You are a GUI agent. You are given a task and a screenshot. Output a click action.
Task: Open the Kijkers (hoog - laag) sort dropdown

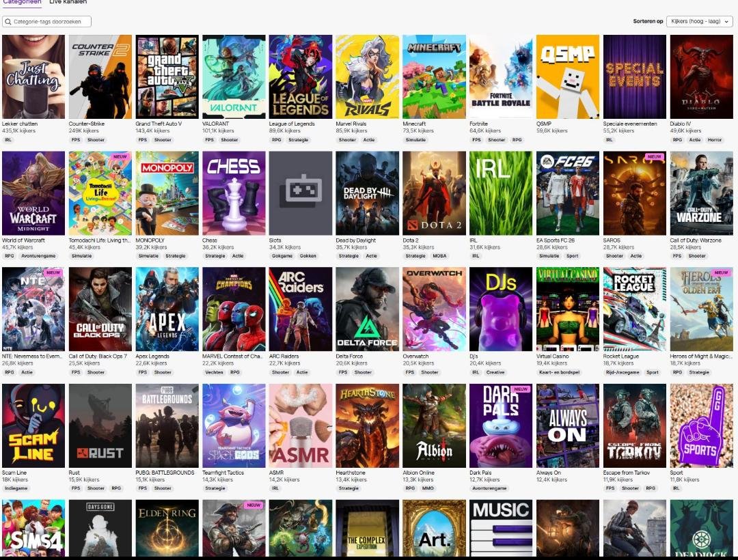coord(700,21)
